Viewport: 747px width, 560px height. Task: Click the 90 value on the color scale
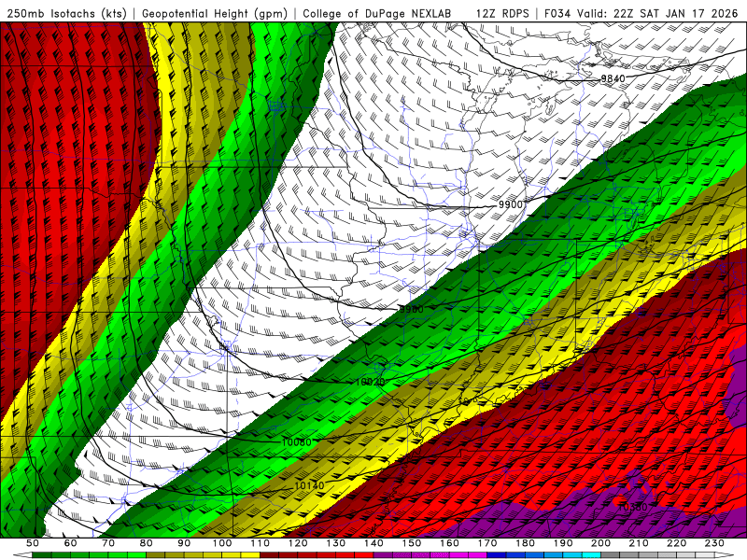(184, 543)
